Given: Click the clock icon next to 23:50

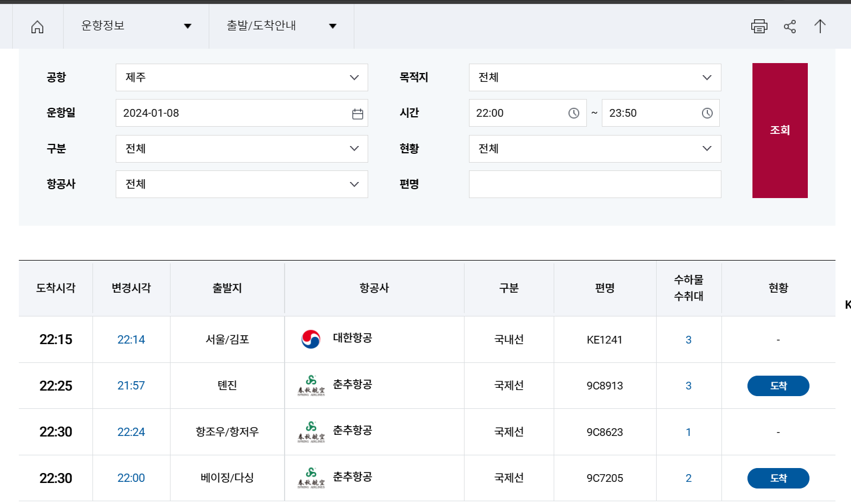Looking at the screenshot, I should (707, 113).
